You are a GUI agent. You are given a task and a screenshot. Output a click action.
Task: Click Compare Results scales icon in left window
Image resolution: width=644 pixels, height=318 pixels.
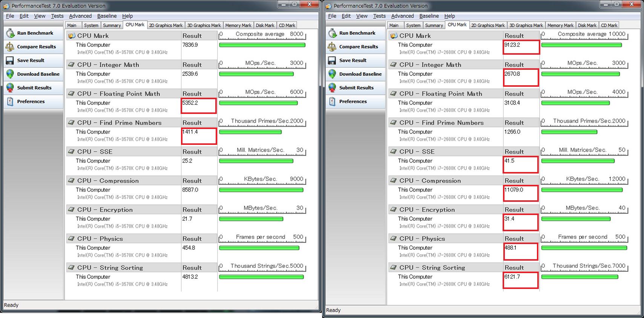pos(10,47)
